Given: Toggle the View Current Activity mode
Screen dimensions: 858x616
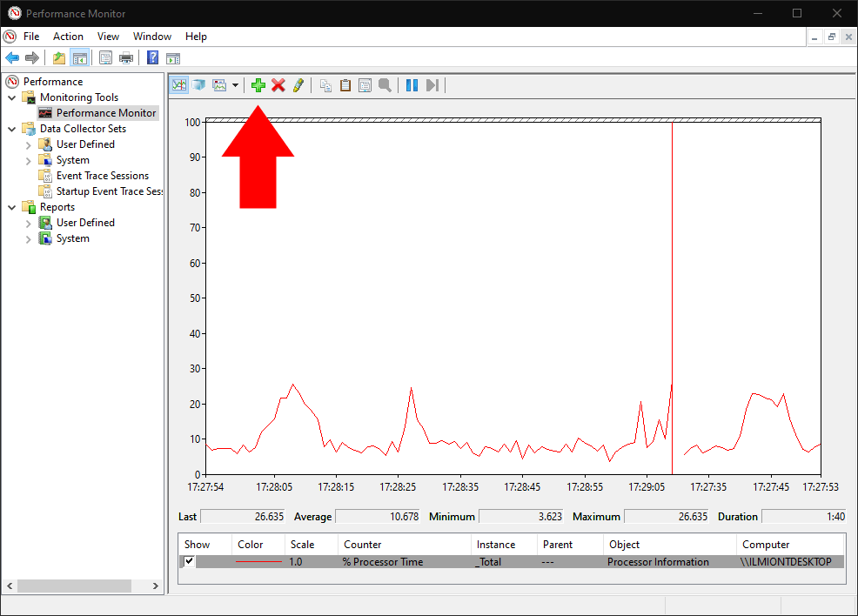Looking at the screenshot, I should pos(179,84).
